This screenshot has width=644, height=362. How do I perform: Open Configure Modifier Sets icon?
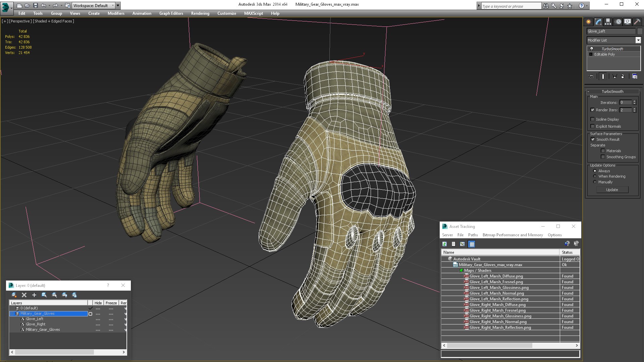coord(635,76)
